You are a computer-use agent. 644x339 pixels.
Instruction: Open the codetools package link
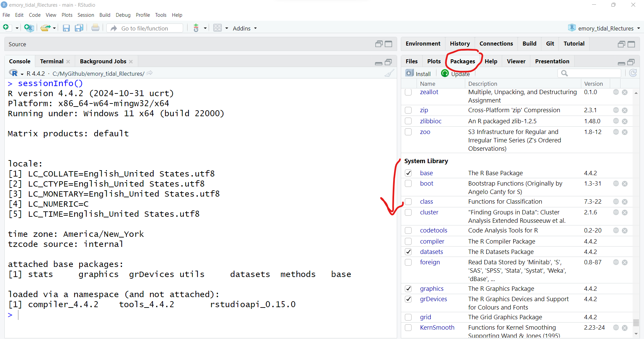pos(433,230)
